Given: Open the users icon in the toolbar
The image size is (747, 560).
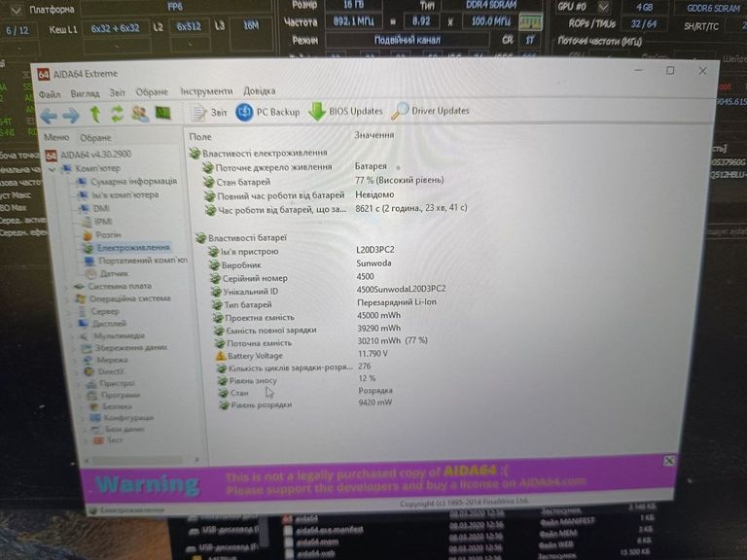Looking at the screenshot, I should (140, 114).
